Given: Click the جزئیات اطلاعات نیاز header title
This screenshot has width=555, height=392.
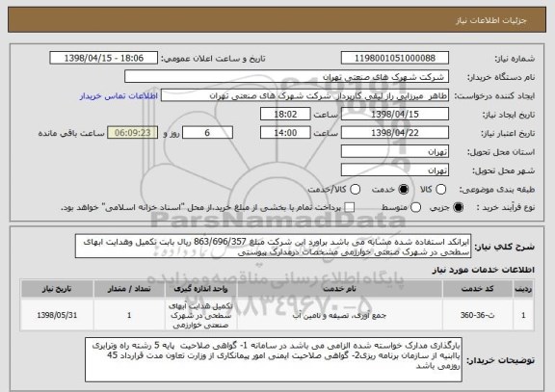Looking at the screenshot, I should [x=491, y=20].
